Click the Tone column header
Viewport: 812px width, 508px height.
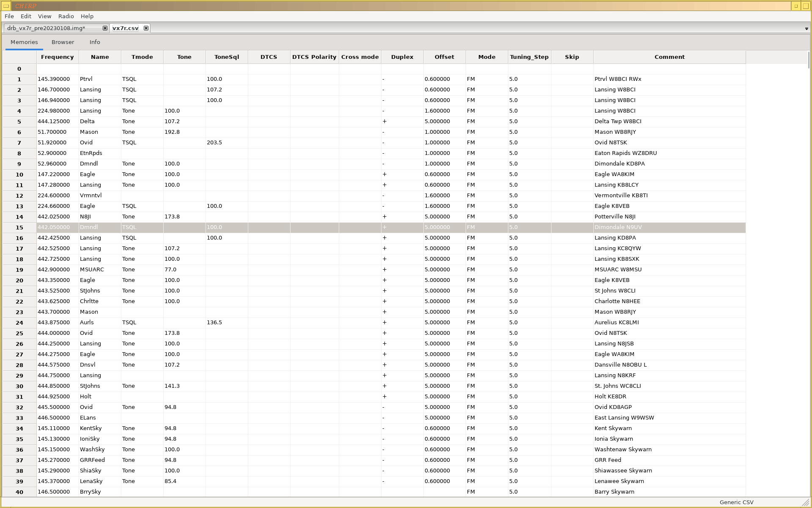pyautogui.click(x=184, y=57)
